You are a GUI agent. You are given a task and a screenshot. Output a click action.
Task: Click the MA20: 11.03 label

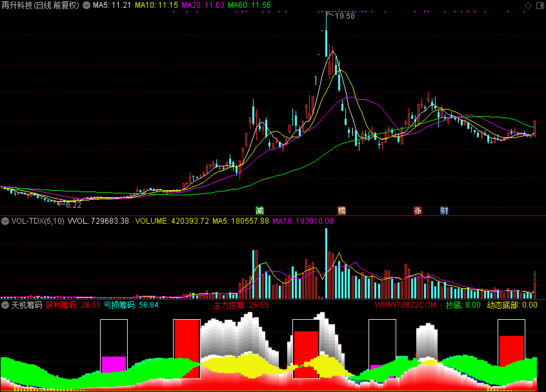[203, 5]
